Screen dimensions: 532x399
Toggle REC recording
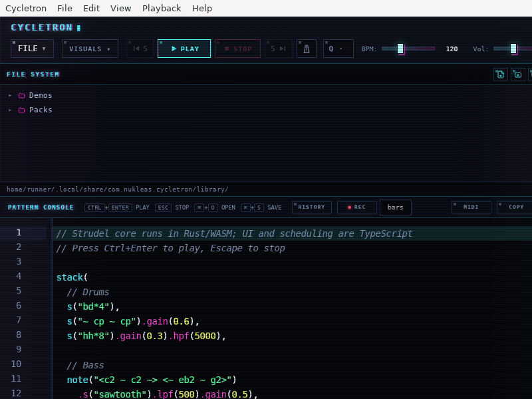(357, 207)
